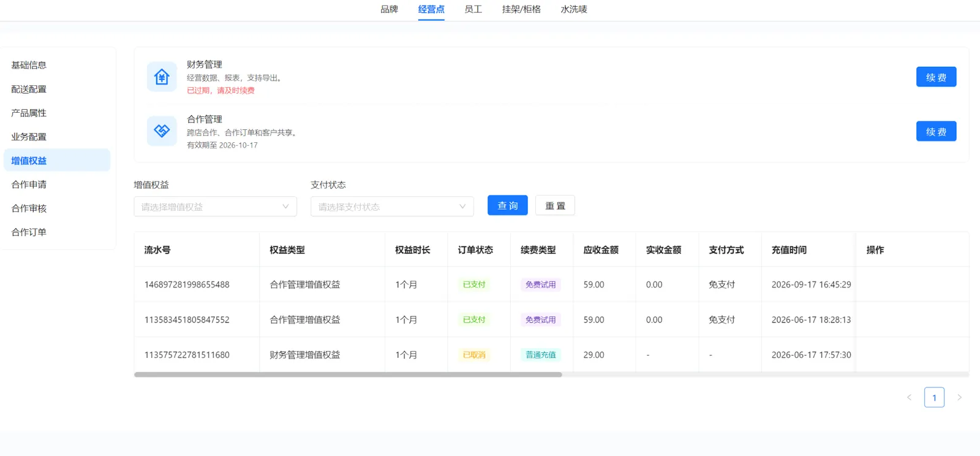
Task: Open 合作审核 in the sidebar
Action: (x=57, y=208)
